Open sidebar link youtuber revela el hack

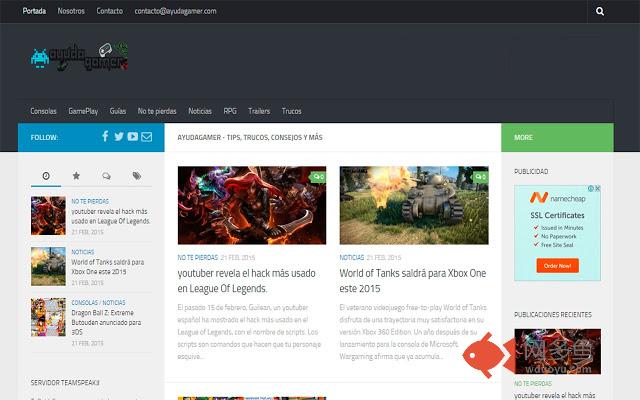point(111,216)
